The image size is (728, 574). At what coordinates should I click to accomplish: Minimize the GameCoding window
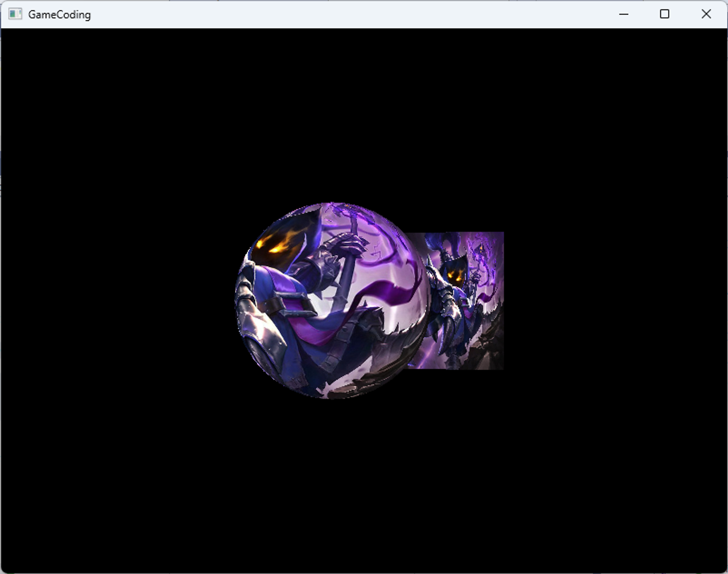coord(624,14)
